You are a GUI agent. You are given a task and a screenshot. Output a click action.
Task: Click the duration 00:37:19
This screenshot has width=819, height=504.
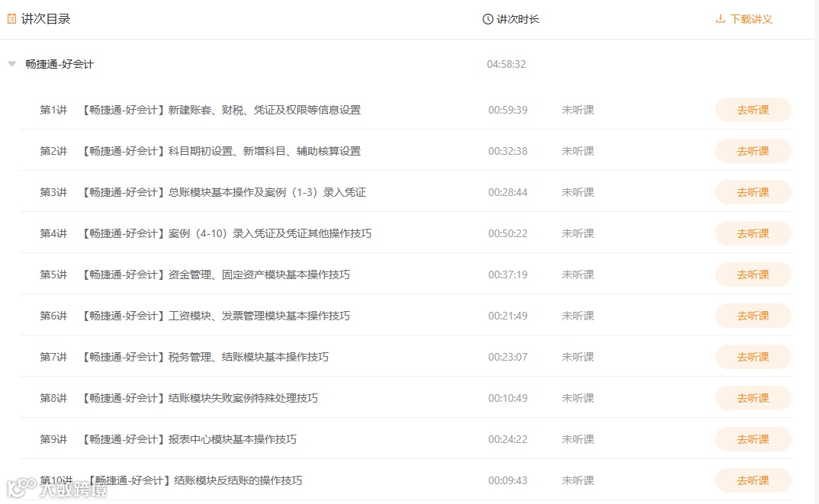(508, 274)
